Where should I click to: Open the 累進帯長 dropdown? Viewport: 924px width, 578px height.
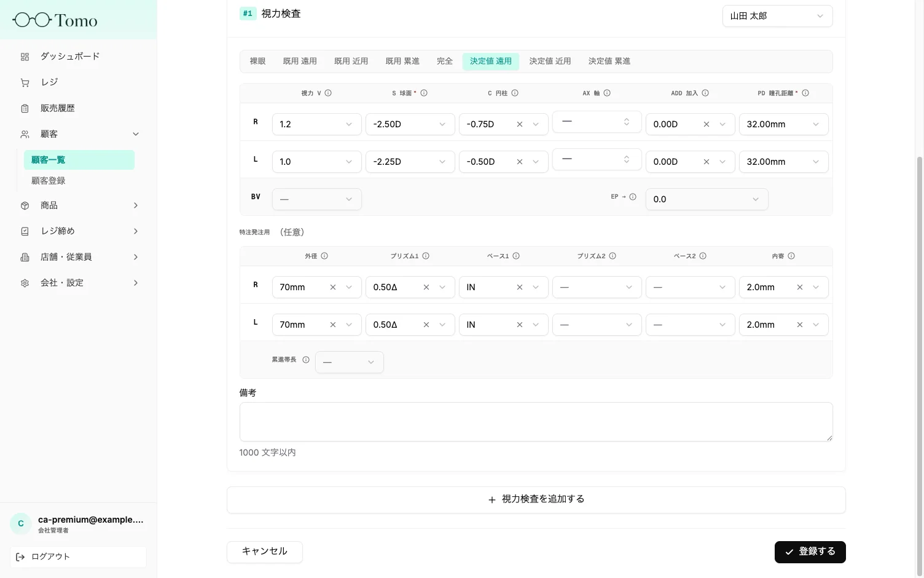coord(349,362)
